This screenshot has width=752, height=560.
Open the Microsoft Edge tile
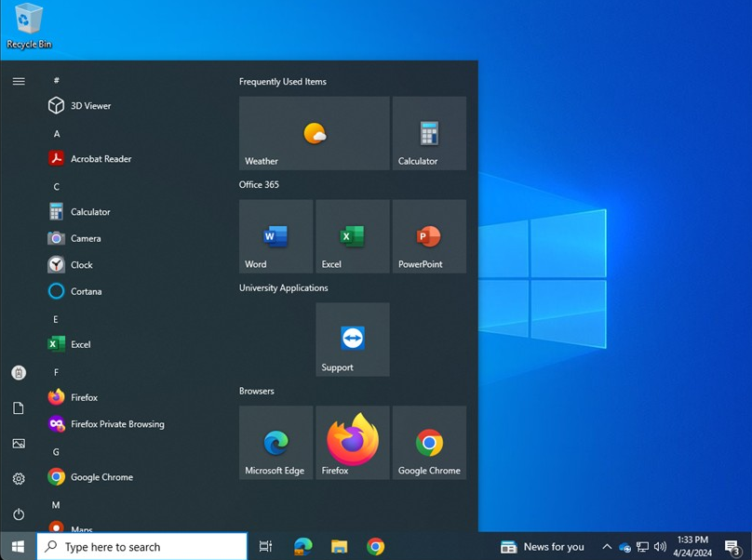275,443
